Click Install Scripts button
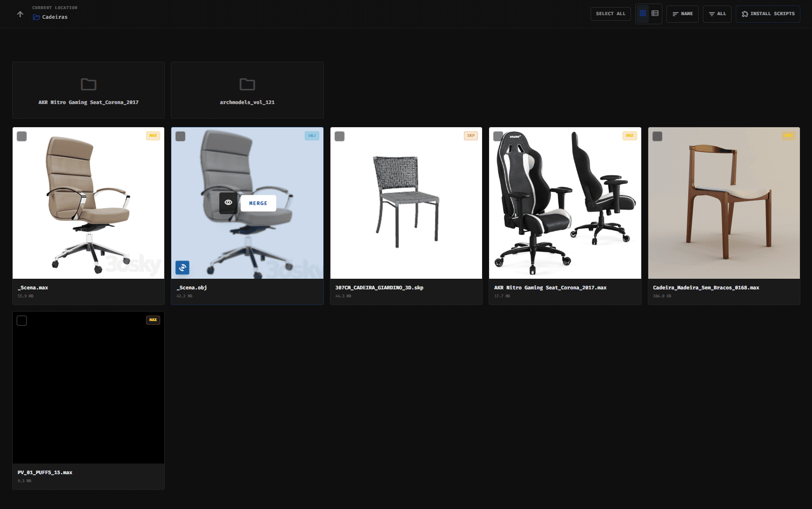This screenshot has width=812, height=509. (768, 14)
